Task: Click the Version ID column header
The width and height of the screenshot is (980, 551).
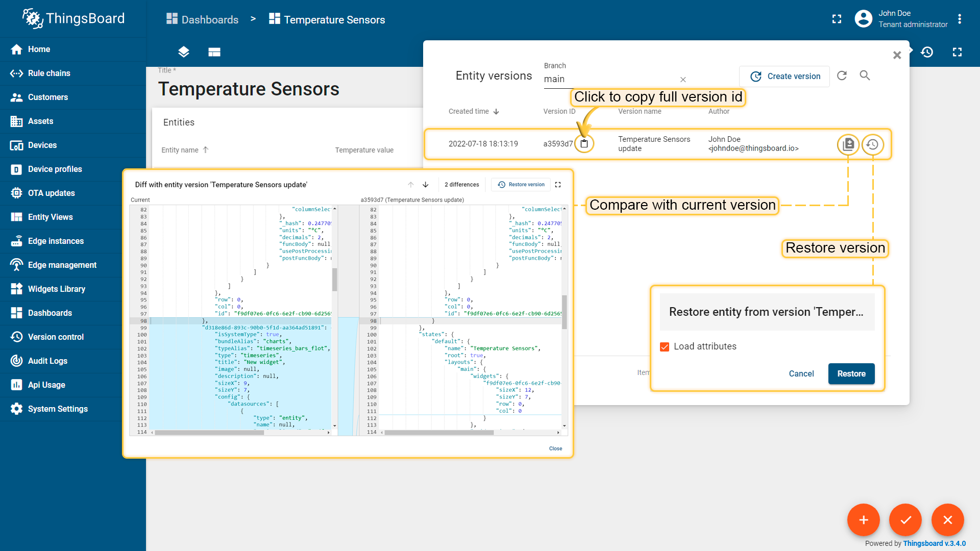Action: coord(559,111)
